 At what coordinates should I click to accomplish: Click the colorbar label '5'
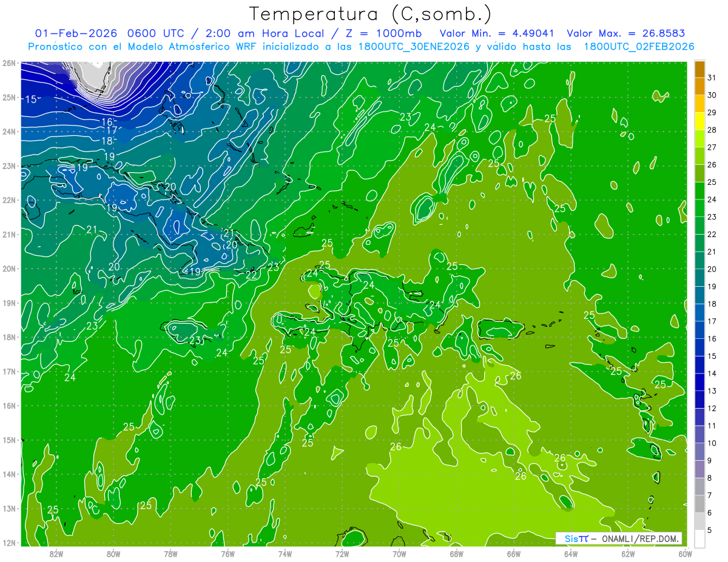(x=710, y=530)
